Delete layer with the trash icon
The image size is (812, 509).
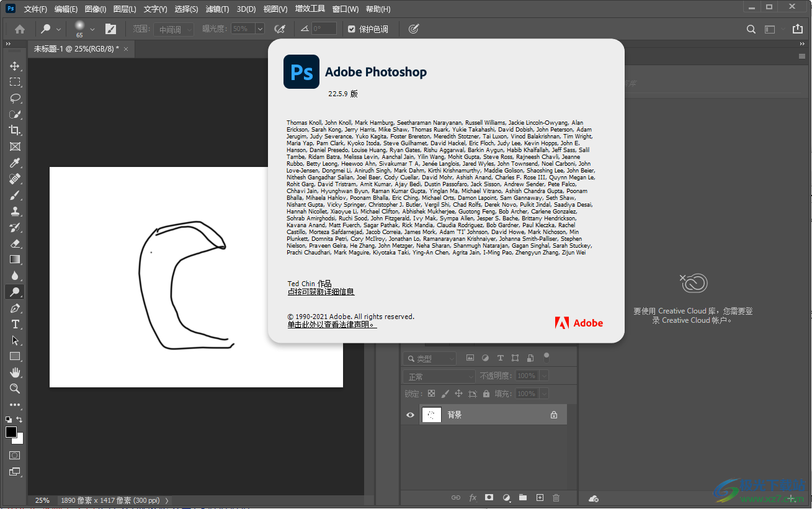pos(556,498)
